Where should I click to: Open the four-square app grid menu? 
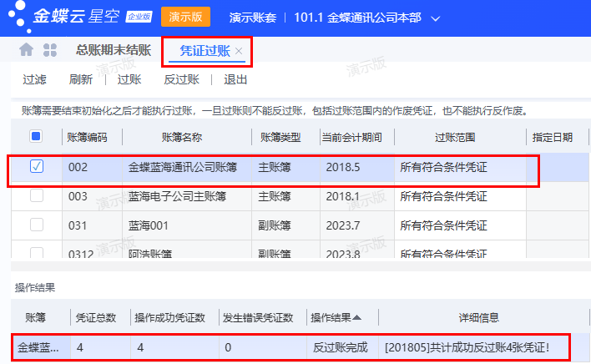50,50
